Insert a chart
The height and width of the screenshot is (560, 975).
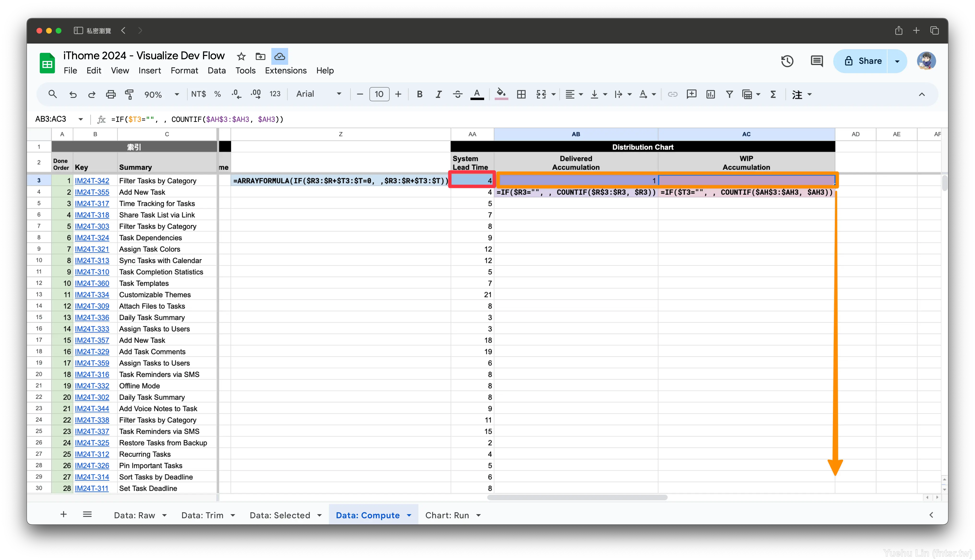tap(710, 94)
